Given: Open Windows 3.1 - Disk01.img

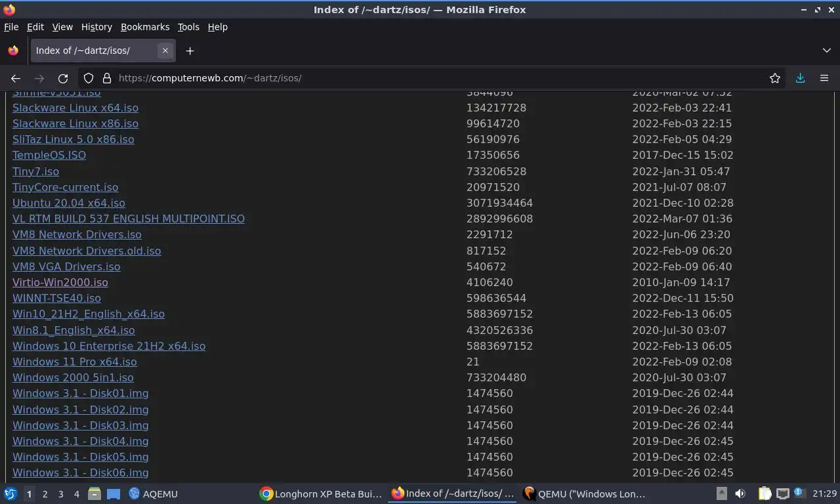Looking at the screenshot, I should click(81, 393).
